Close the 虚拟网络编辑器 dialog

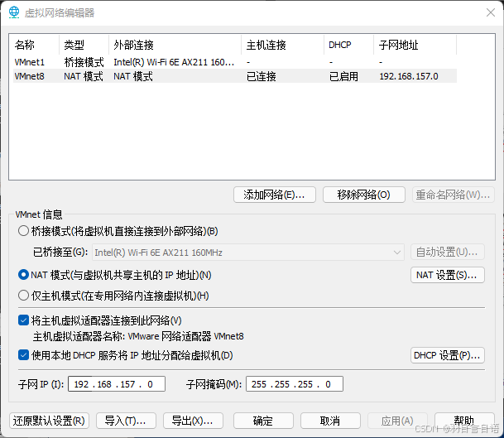[491, 12]
